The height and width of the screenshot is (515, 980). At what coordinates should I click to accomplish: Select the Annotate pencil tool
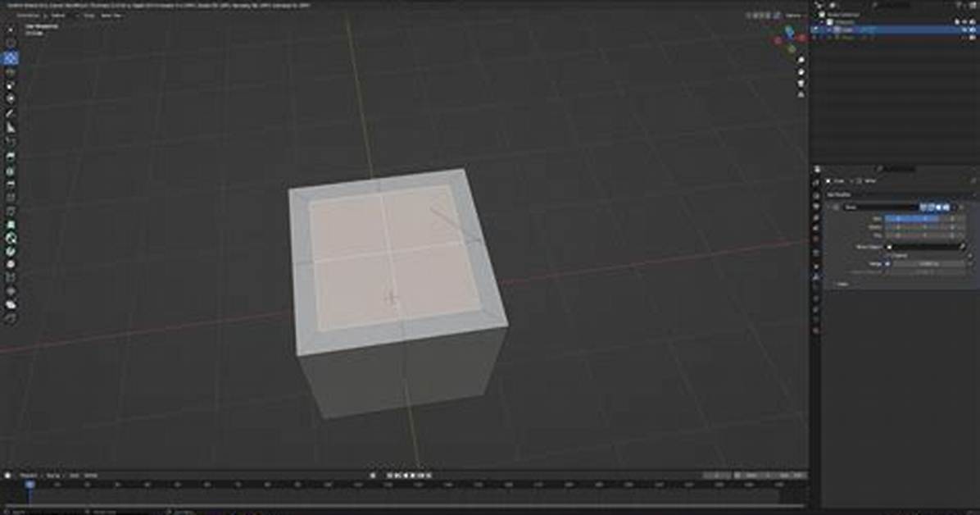coord(11,114)
